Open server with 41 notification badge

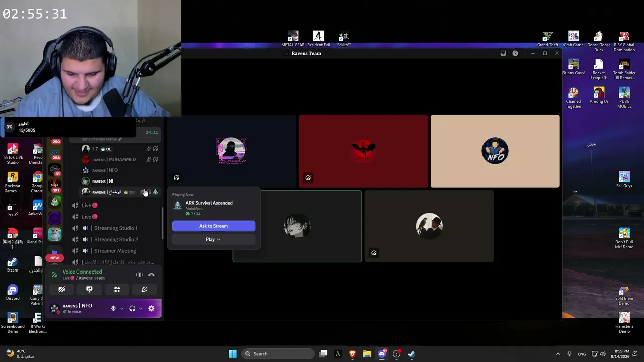pyautogui.click(x=55, y=169)
